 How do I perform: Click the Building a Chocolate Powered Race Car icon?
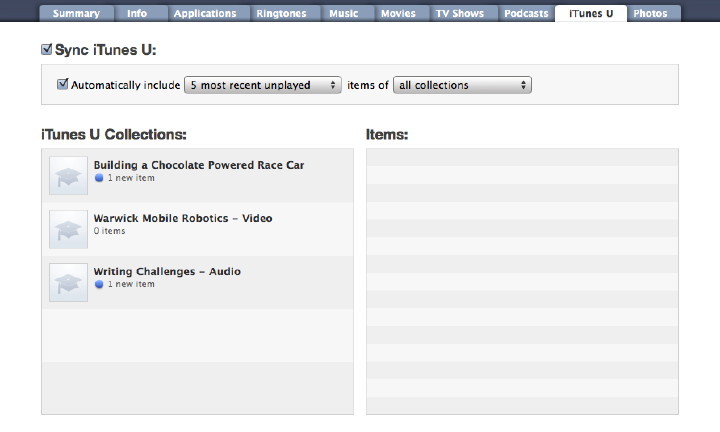coord(68,175)
